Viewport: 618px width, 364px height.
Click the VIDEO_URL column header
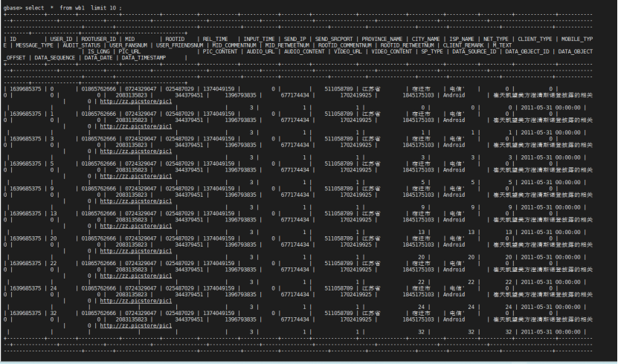pos(347,51)
